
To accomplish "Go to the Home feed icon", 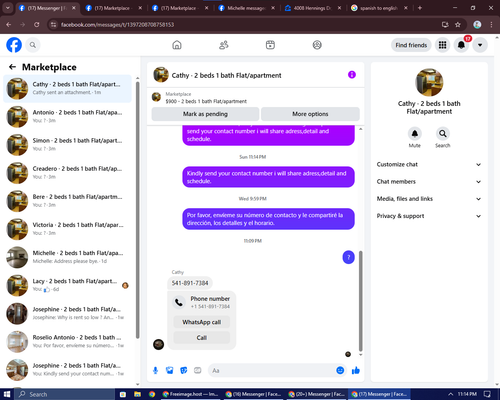I will coord(177,45).
